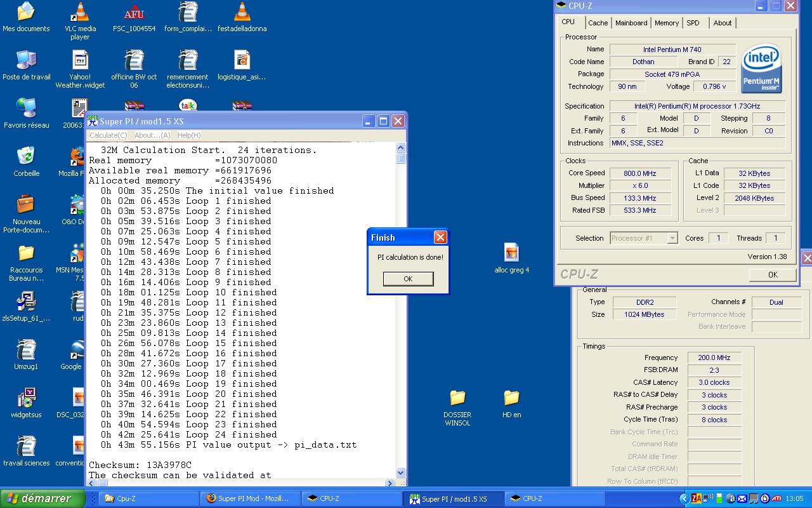Click the mail envelope tray icon
This screenshot has height=508, width=812.
point(742,498)
